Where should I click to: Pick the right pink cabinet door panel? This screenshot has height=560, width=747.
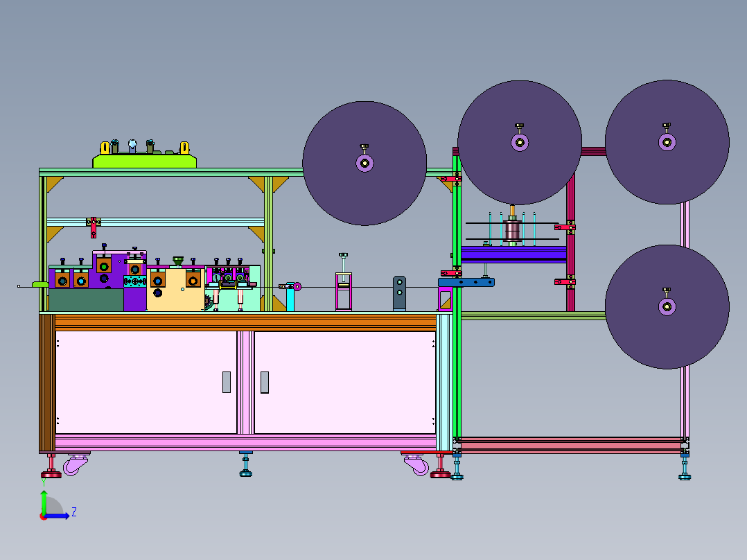[x=345, y=383]
